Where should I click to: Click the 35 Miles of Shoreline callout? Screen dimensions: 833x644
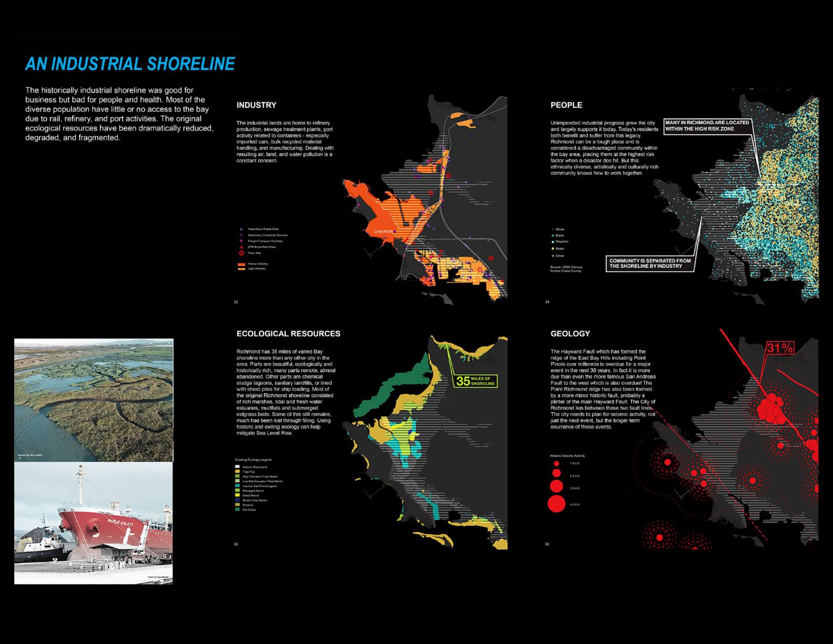[x=475, y=381]
